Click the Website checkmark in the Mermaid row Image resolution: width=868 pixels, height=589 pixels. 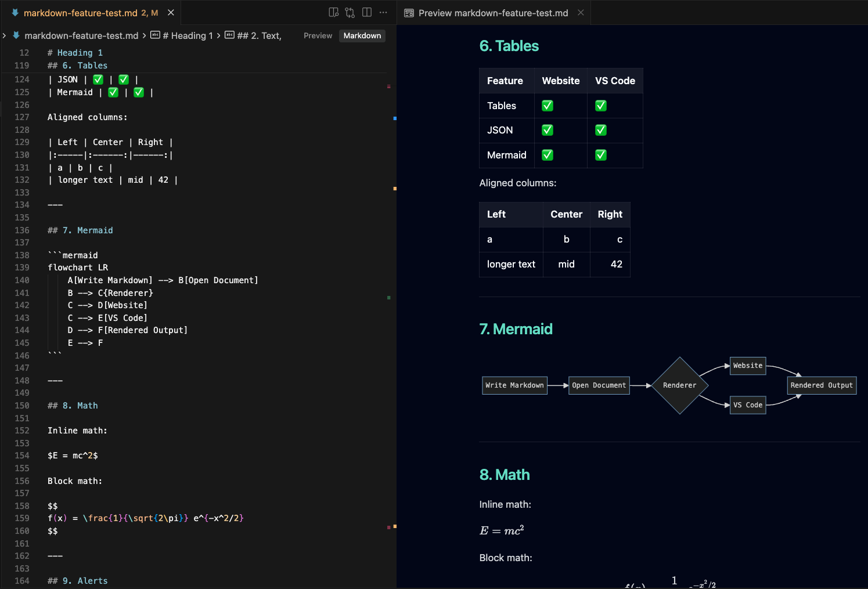point(548,155)
